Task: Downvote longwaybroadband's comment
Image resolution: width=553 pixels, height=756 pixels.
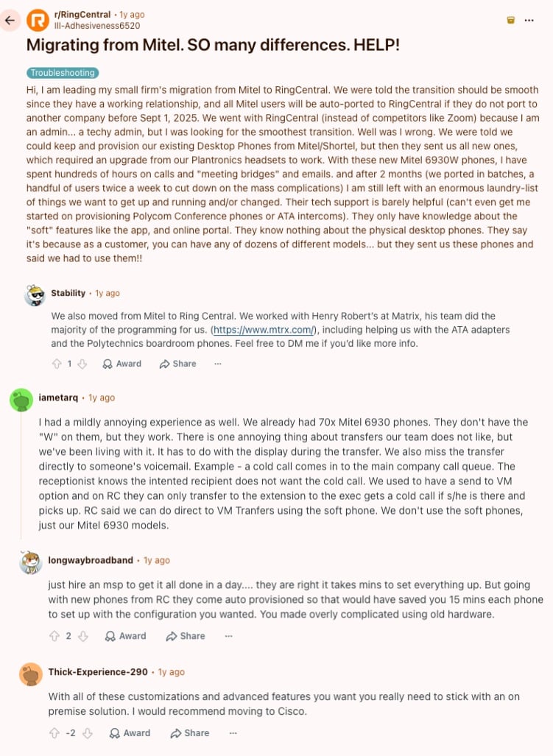Action: tap(83, 636)
